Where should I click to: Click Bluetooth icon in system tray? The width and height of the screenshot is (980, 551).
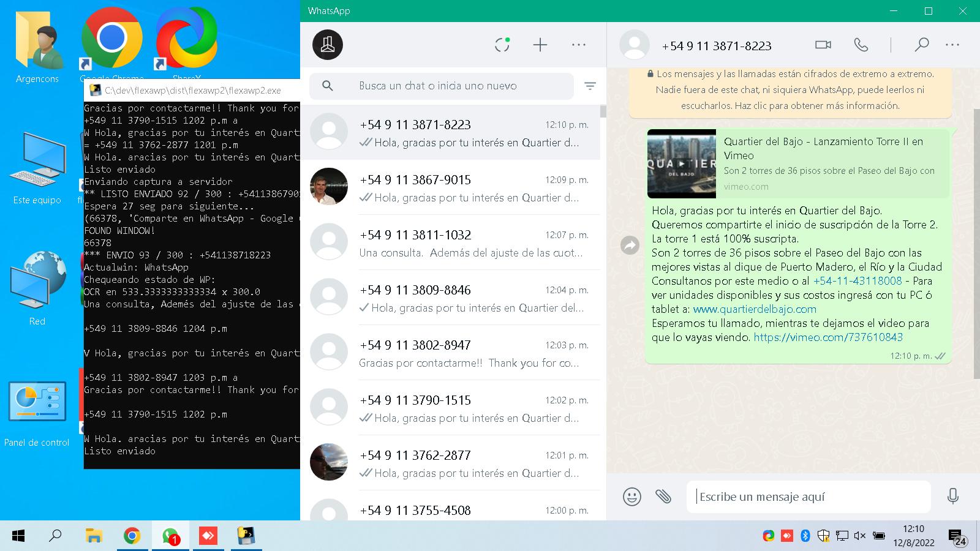pos(805,536)
